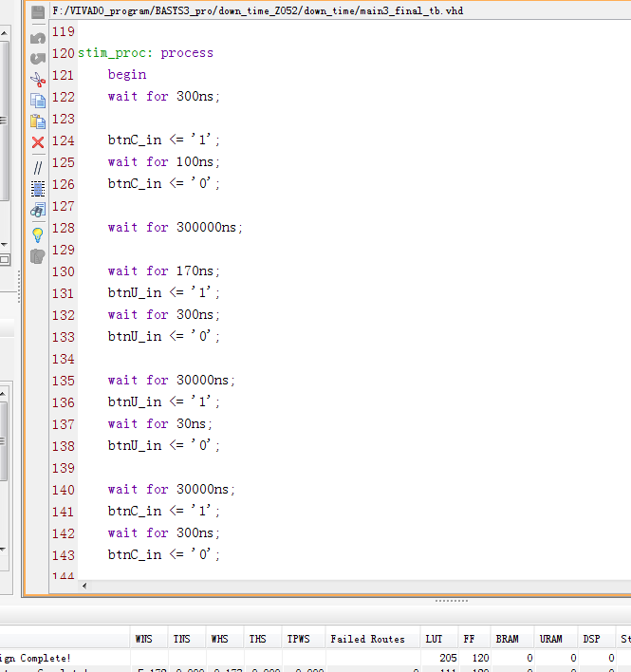This screenshot has height=672, width=631.
Task: Sort by the WNS column header
Action: click(143, 639)
